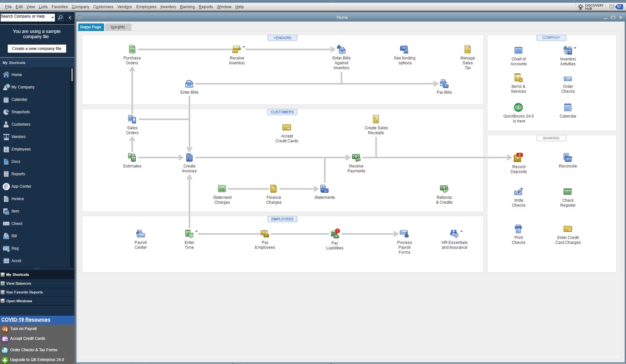The width and height of the screenshot is (626, 364).
Task: Open Enter Credit Card Charges icon
Action: pos(567,229)
